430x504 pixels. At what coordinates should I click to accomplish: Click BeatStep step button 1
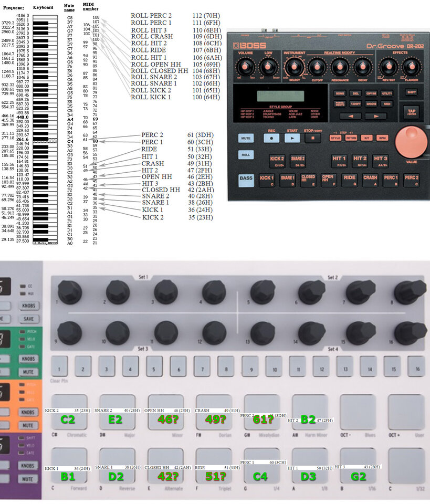pos(59,367)
